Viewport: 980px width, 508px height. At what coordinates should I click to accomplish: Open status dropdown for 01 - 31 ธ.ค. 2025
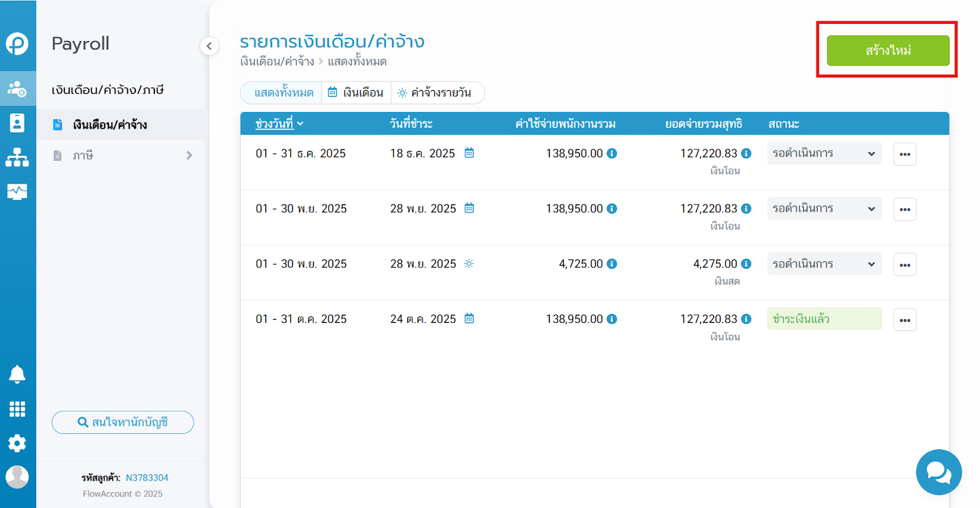[824, 154]
